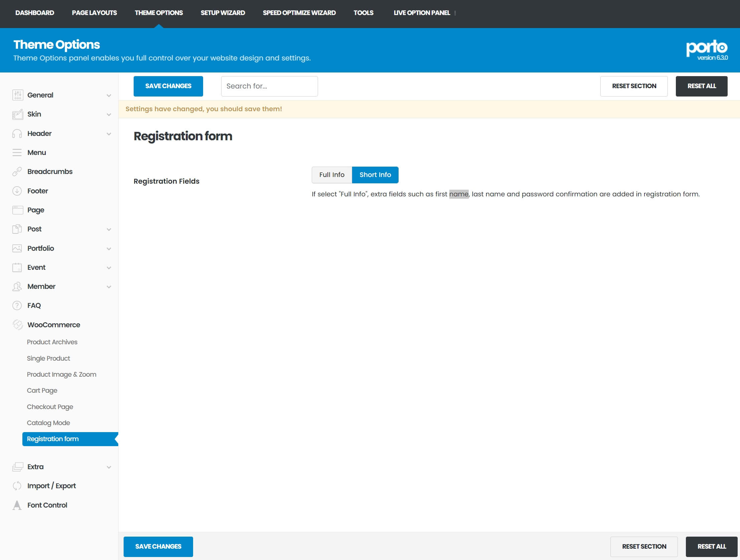Focus the Search for... input field
The height and width of the screenshot is (560, 740).
tap(269, 86)
